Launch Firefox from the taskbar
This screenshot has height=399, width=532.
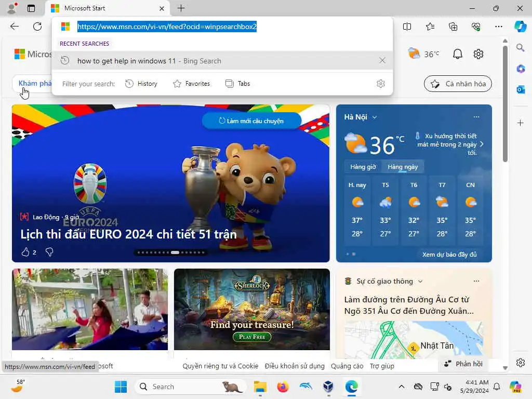283,387
